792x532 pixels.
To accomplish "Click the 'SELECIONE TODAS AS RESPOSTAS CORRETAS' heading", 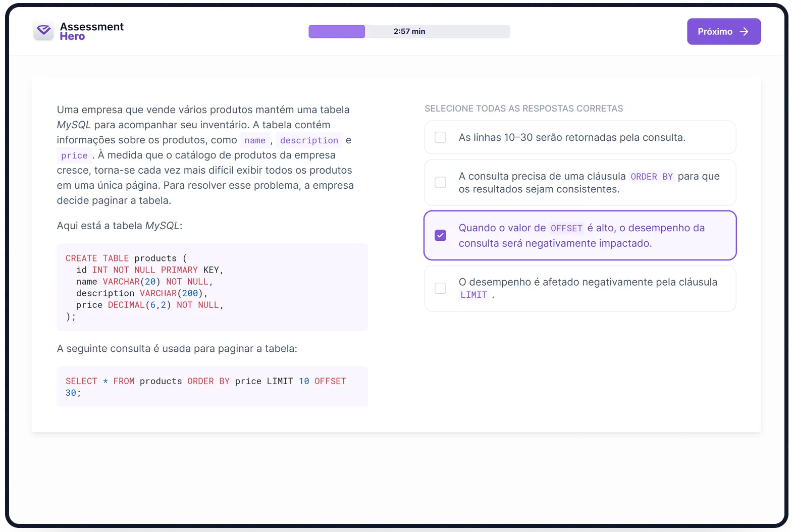I will [x=523, y=109].
